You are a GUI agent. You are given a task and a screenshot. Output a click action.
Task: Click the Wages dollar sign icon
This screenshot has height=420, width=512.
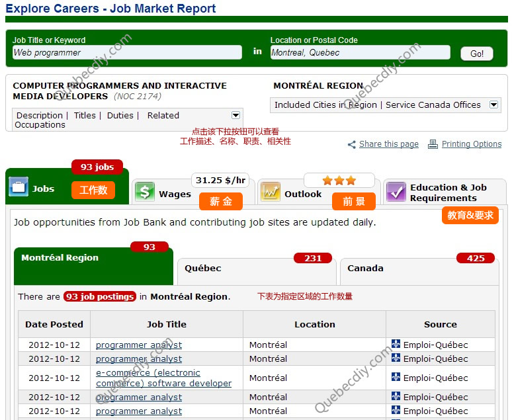[x=144, y=192]
